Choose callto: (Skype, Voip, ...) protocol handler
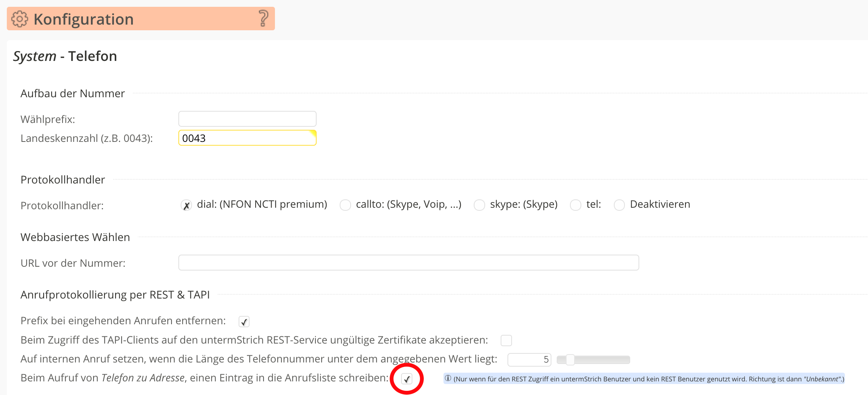 (x=345, y=205)
